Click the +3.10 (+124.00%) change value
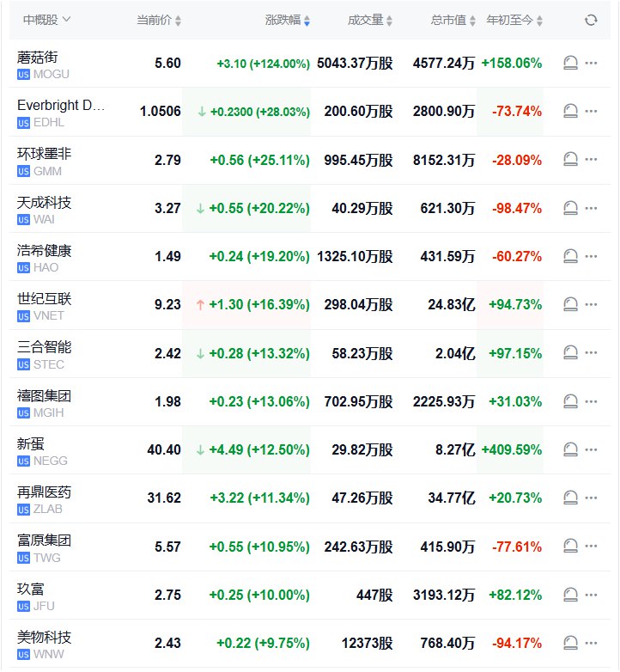The width and height of the screenshot is (620, 672). pos(263,64)
